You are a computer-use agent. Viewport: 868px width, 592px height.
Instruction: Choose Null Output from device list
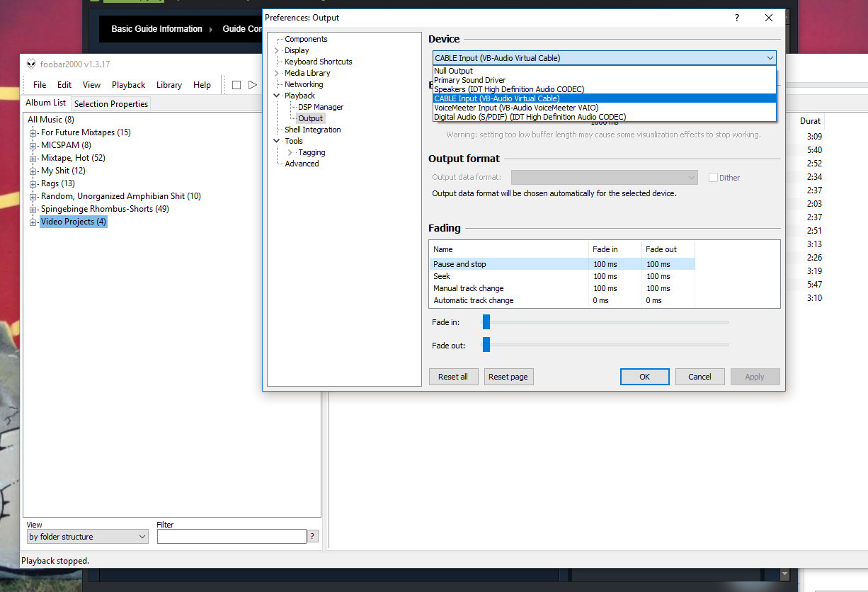click(x=605, y=71)
